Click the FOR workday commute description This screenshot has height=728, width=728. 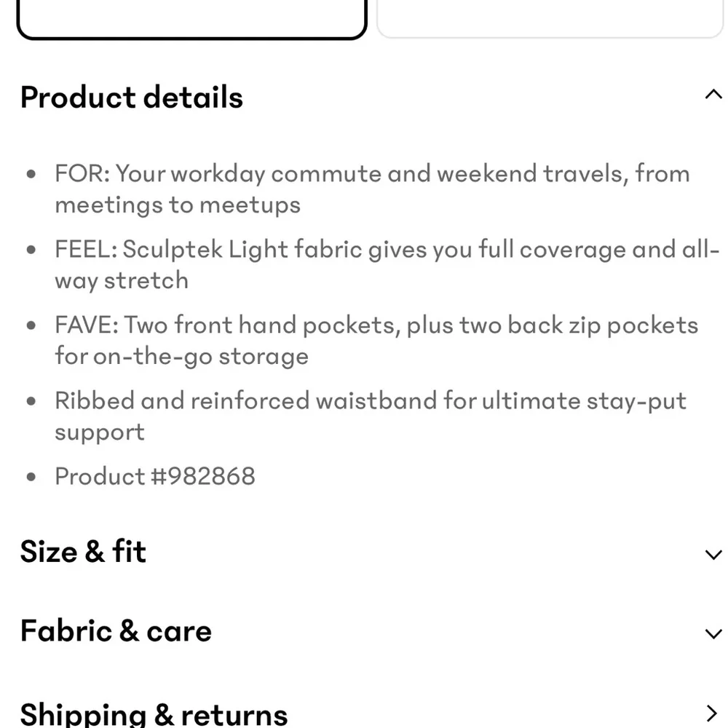(371, 189)
